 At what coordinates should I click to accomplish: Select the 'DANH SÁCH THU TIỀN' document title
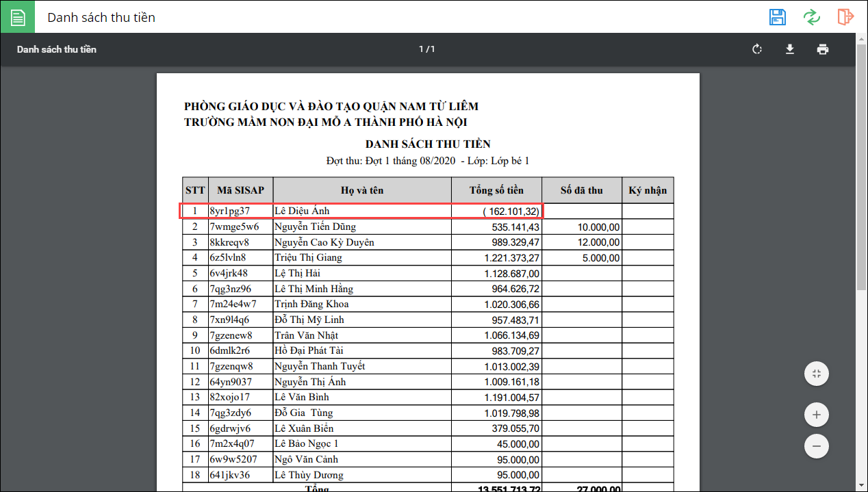tap(428, 144)
